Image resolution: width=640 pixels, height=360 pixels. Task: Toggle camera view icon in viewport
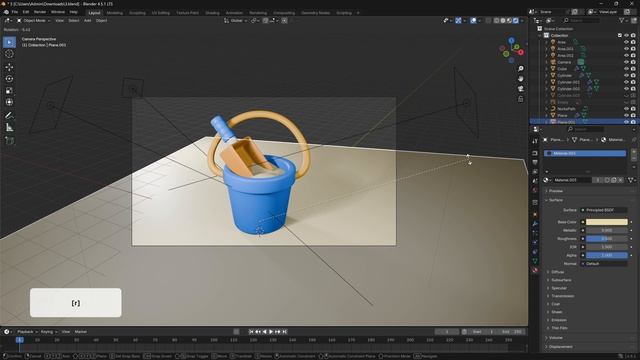(x=520, y=89)
